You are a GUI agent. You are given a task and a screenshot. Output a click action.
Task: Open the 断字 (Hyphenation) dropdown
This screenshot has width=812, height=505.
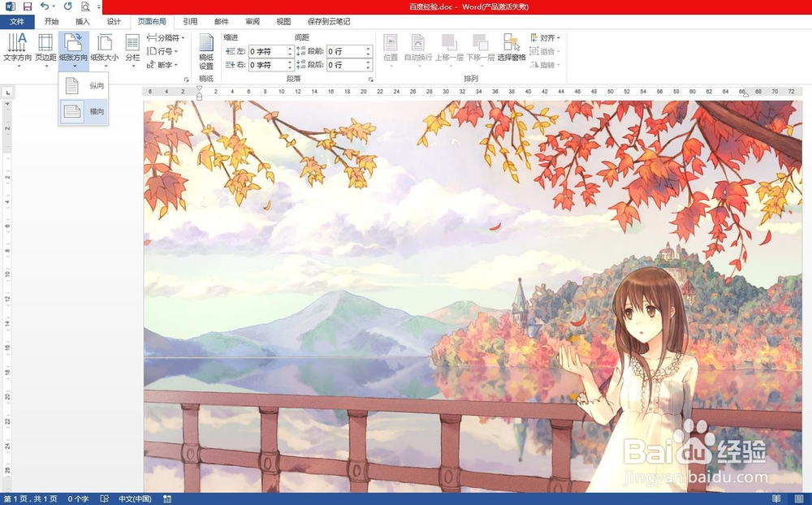[162, 65]
